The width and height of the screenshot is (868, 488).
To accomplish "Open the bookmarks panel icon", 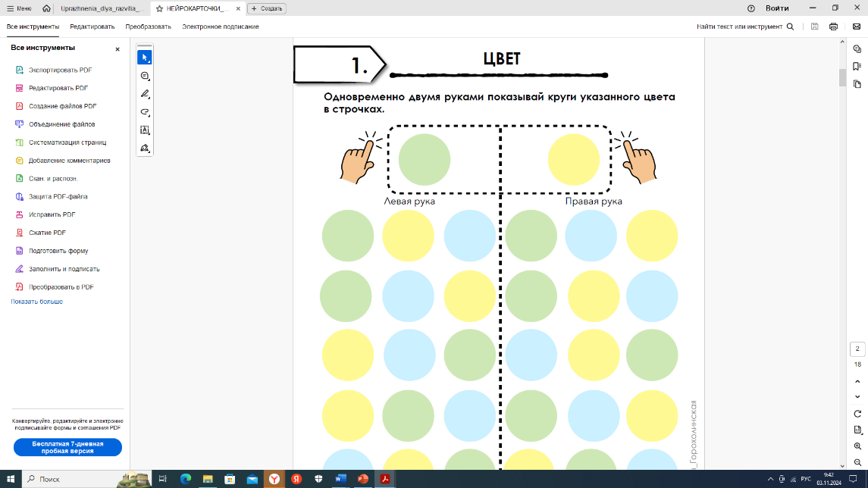I will pyautogui.click(x=857, y=67).
